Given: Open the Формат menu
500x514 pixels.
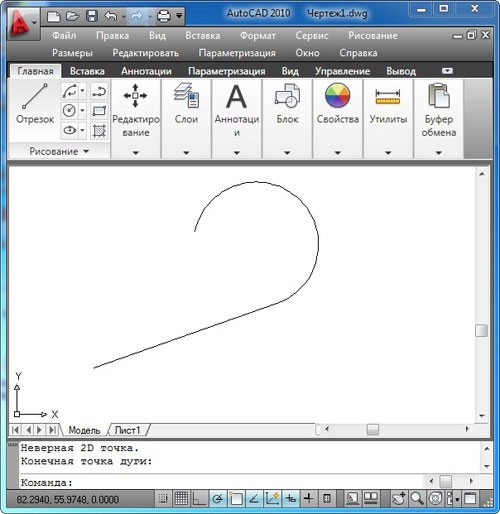Looking at the screenshot, I should (x=258, y=36).
